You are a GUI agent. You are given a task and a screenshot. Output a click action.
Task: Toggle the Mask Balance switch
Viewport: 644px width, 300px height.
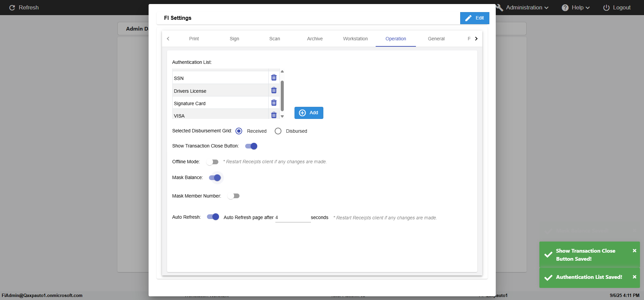[x=215, y=178]
